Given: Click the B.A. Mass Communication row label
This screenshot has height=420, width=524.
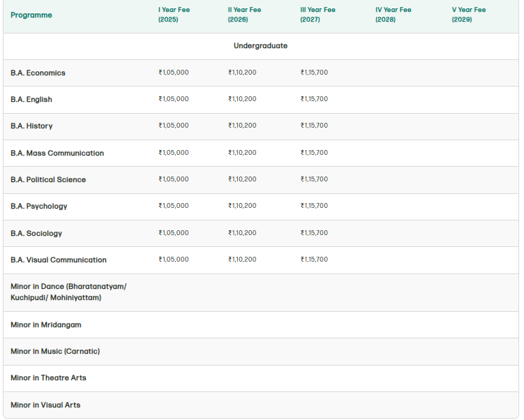Looking at the screenshot, I should [57, 153].
